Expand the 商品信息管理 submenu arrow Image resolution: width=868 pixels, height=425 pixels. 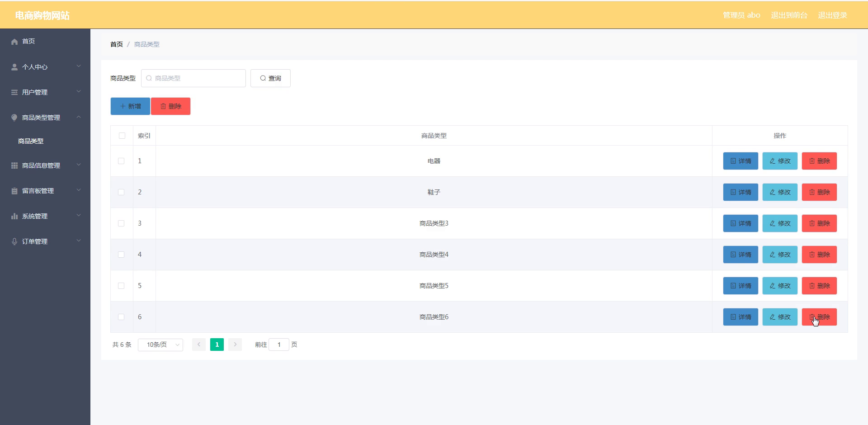click(79, 165)
